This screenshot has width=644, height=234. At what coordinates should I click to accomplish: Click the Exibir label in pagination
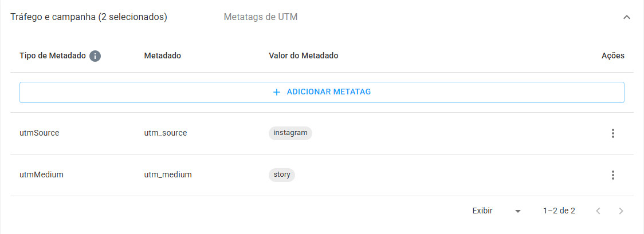482,211
